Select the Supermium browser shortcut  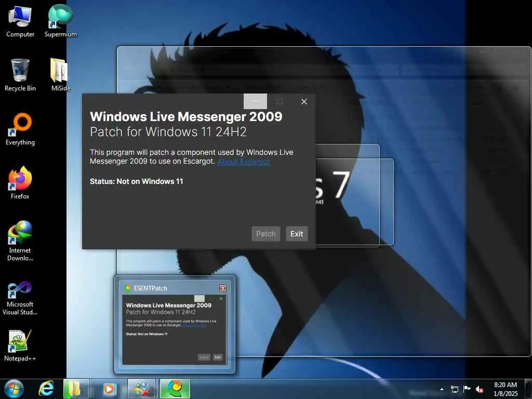pyautogui.click(x=60, y=21)
